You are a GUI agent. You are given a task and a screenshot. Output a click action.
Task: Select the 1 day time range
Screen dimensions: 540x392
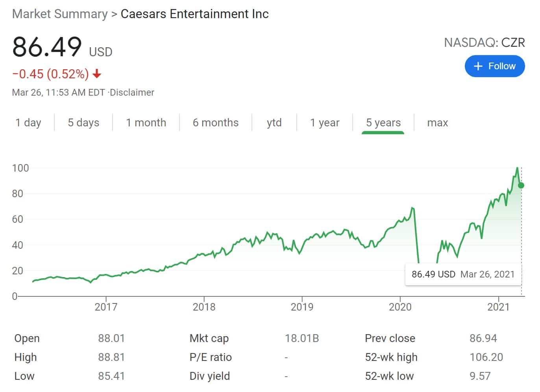tap(28, 122)
